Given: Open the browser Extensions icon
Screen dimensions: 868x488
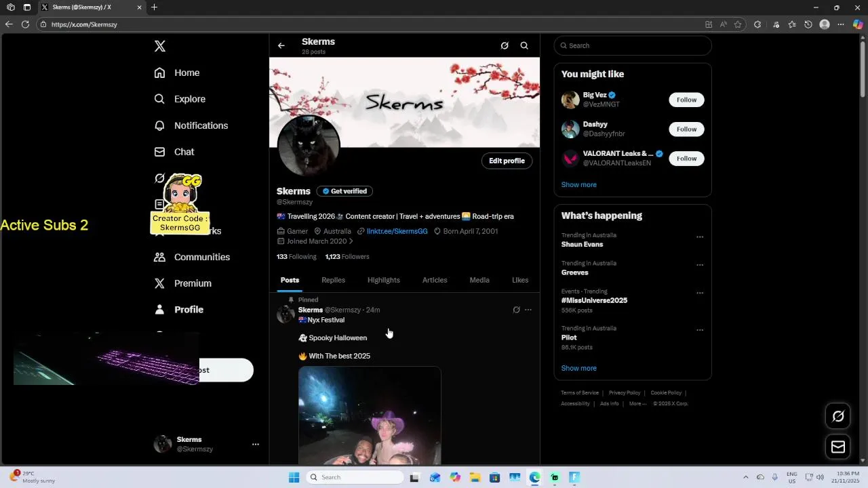Looking at the screenshot, I should coord(757,24).
